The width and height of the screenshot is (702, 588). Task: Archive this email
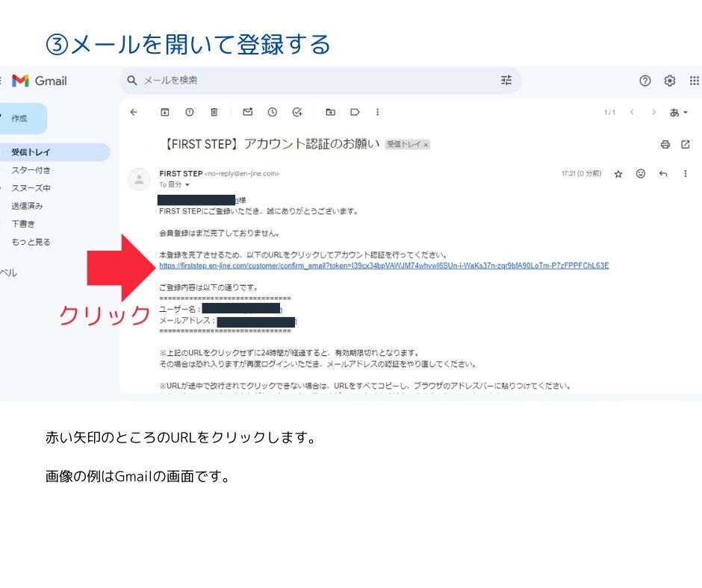tap(165, 113)
